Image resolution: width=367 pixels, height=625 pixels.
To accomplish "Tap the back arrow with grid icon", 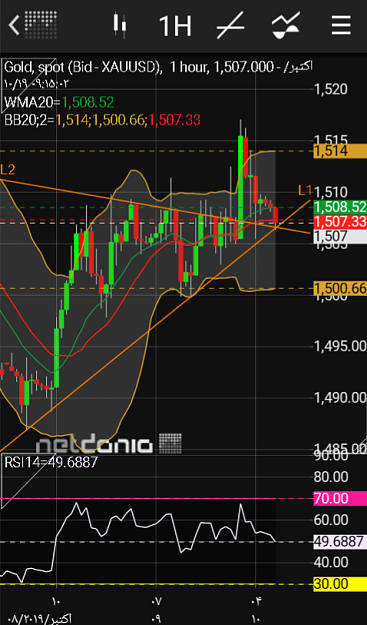I will [x=33, y=26].
